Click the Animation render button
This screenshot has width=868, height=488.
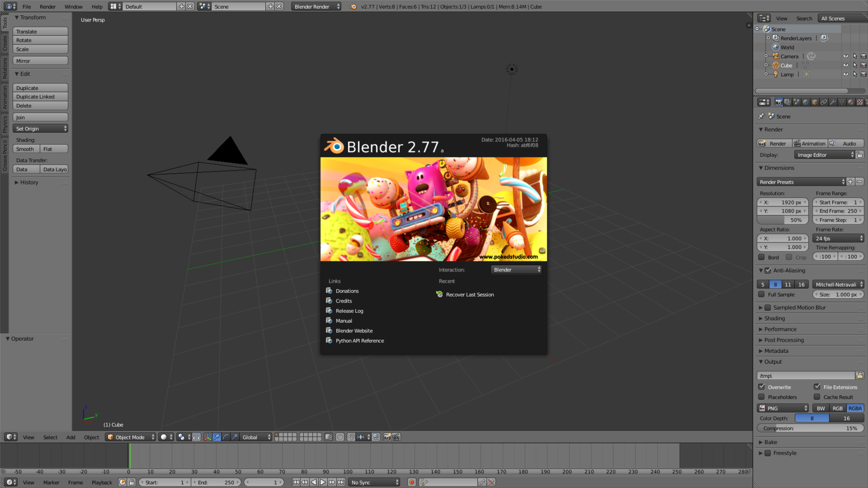pos(809,144)
